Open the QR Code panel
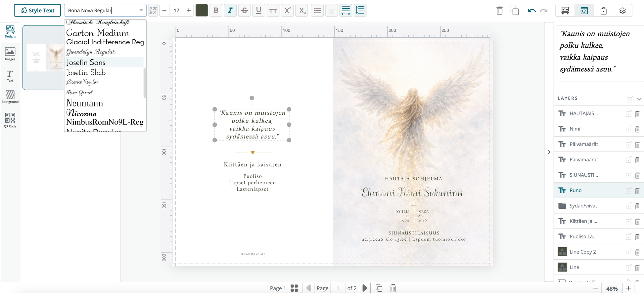 coord(10,120)
